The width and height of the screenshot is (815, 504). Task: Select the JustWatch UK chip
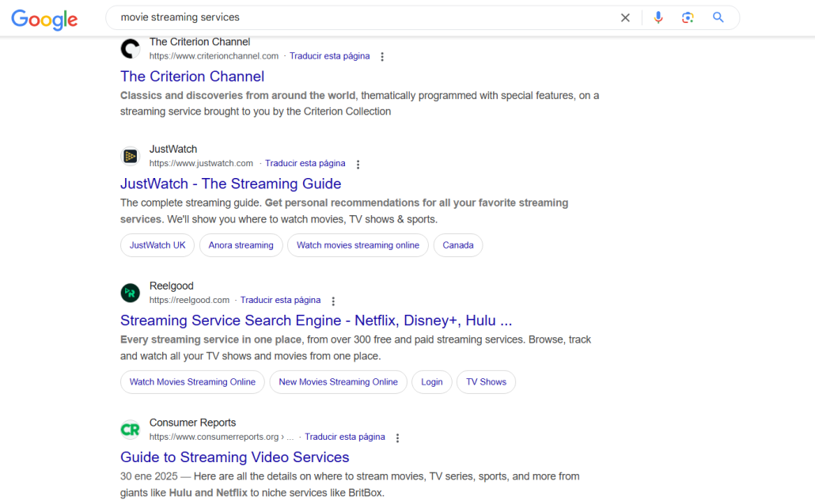pyautogui.click(x=157, y=245)
